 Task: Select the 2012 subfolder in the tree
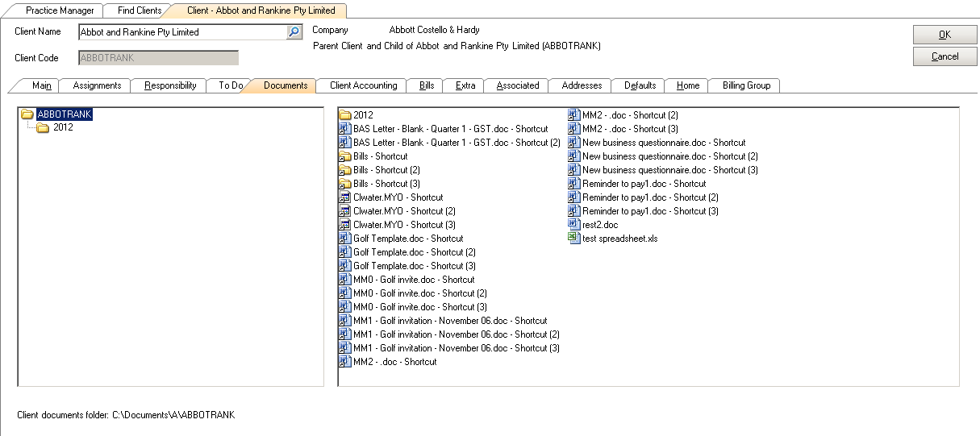tap(63, 127)
